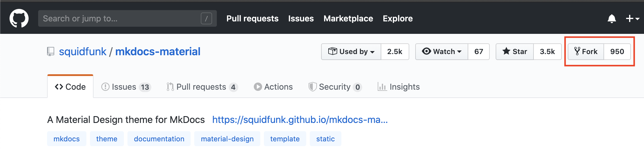Star the mkdocs-material repository
Screen dimensions: 644x155
[515, 52]
